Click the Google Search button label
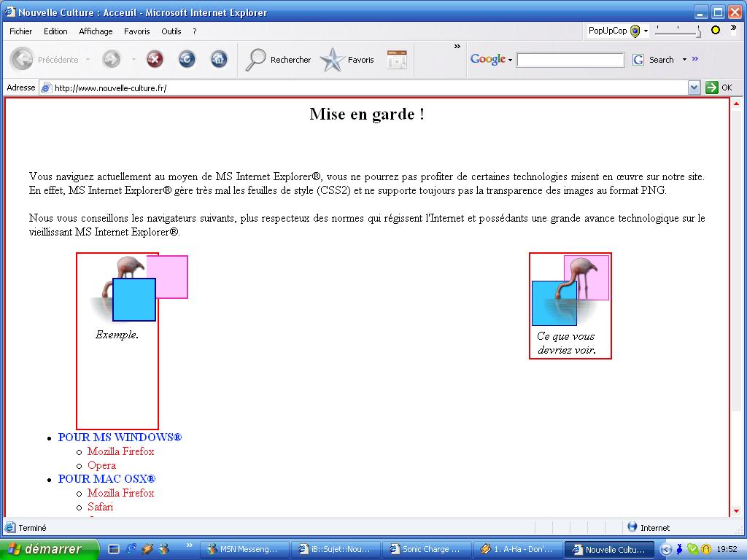Screen dimensions: 747x560 tap(661, 60)
